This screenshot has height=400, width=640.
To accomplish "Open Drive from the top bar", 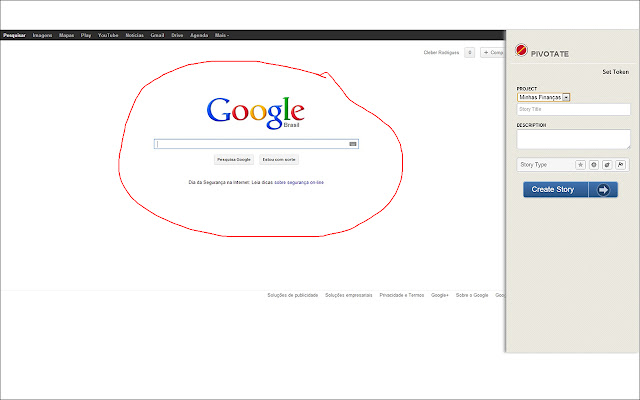I will pyautogui.click(x=177, y=36).
